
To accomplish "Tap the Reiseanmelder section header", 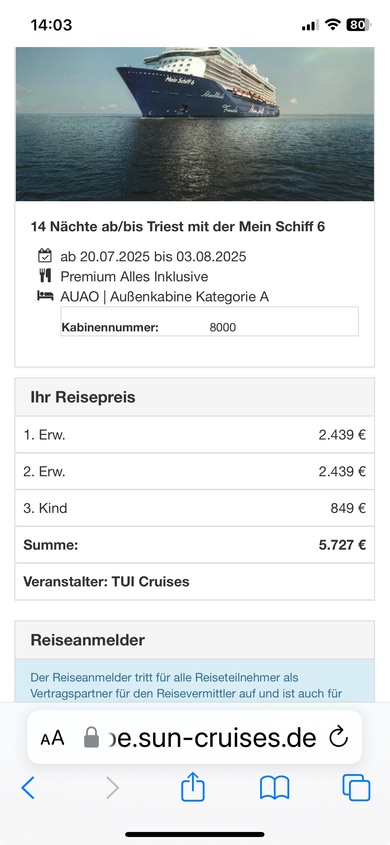I will [194, 640].
